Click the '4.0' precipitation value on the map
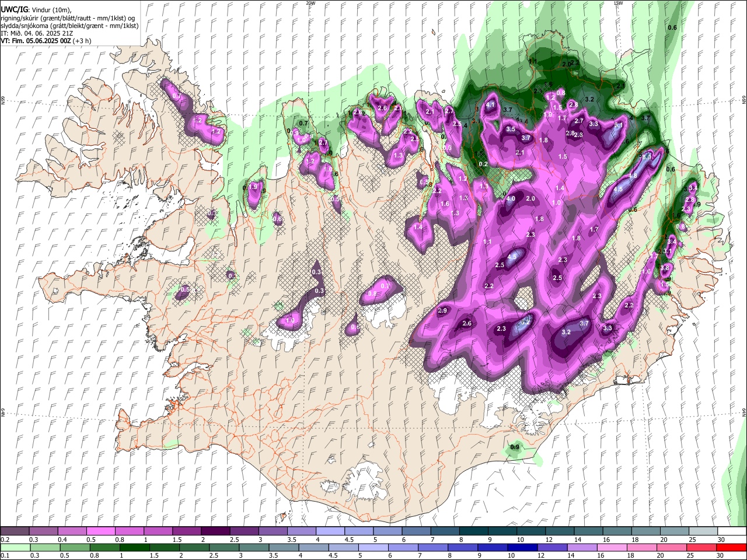 click(x=511, y=199)
